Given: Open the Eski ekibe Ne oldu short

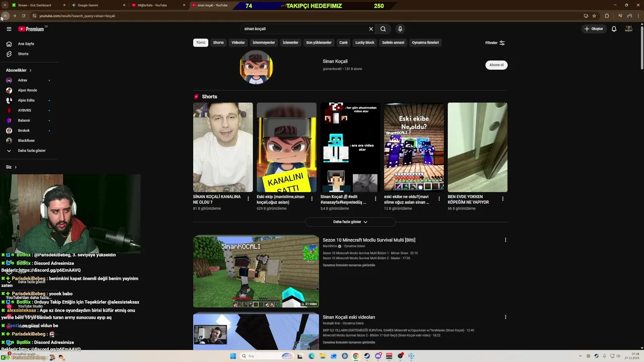Looking at the screenshot, I should [x=414, y=147].
